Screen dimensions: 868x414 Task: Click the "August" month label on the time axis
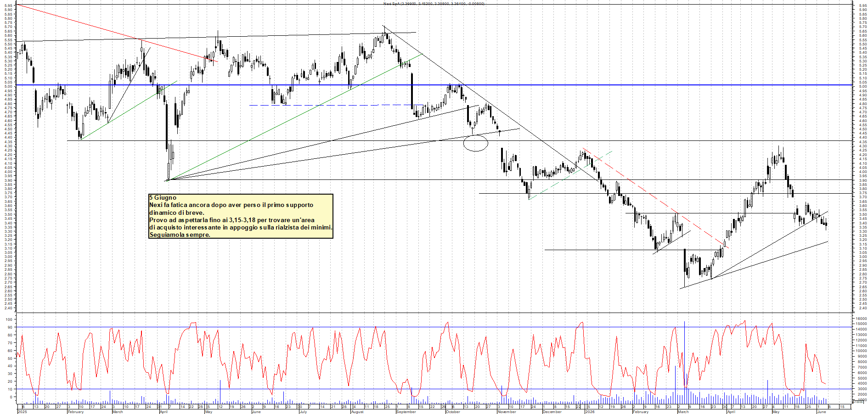[x=357, y=412]
